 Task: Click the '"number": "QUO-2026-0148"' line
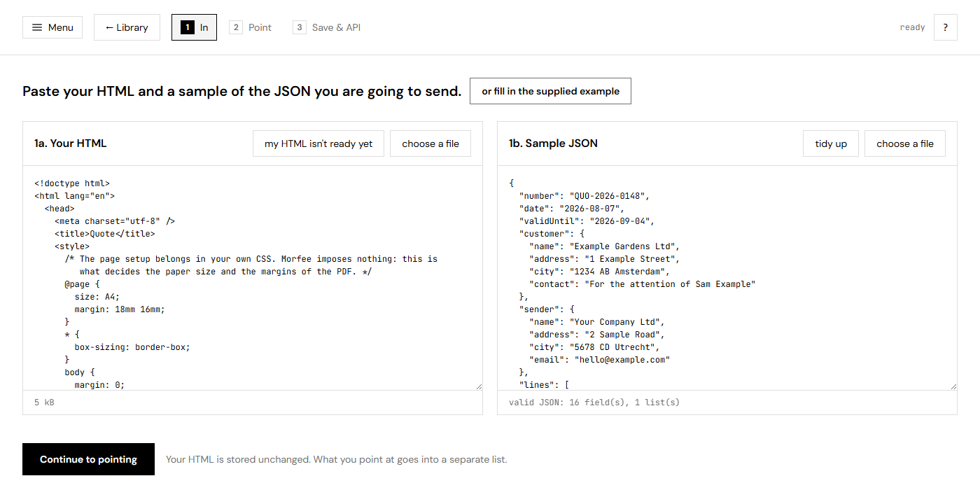584,196
